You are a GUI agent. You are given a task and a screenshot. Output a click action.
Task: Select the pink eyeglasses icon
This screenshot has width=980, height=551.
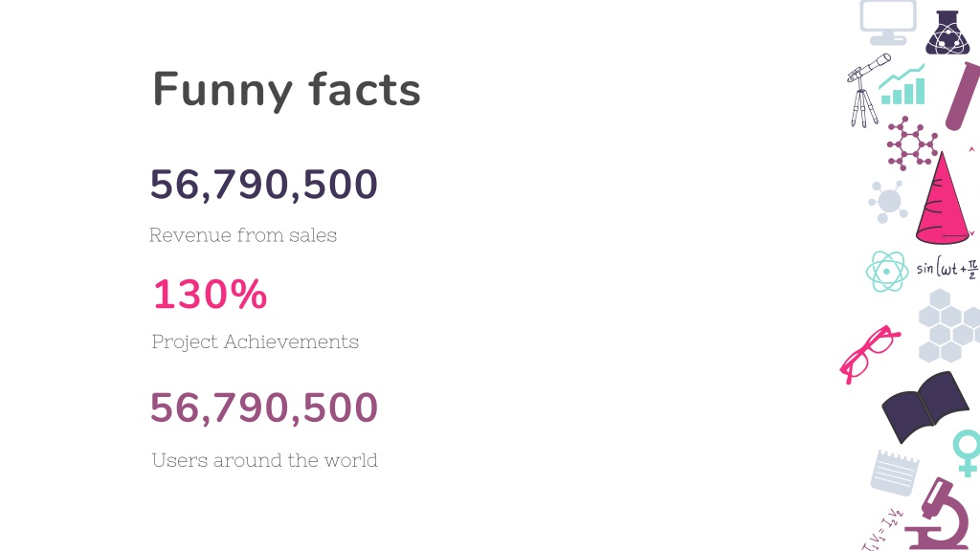coord(869,354)
